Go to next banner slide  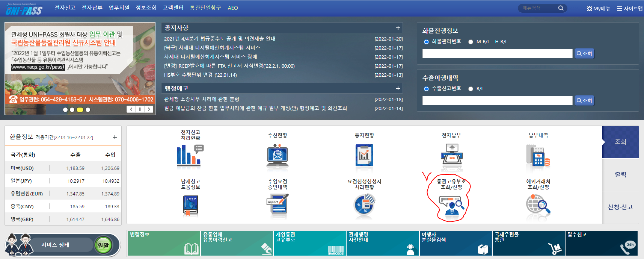149,109
